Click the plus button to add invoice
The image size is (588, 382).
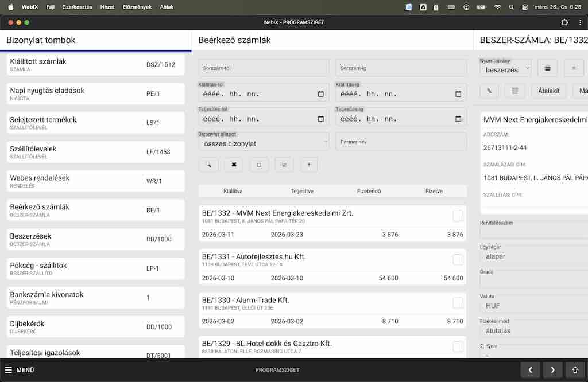309,165
